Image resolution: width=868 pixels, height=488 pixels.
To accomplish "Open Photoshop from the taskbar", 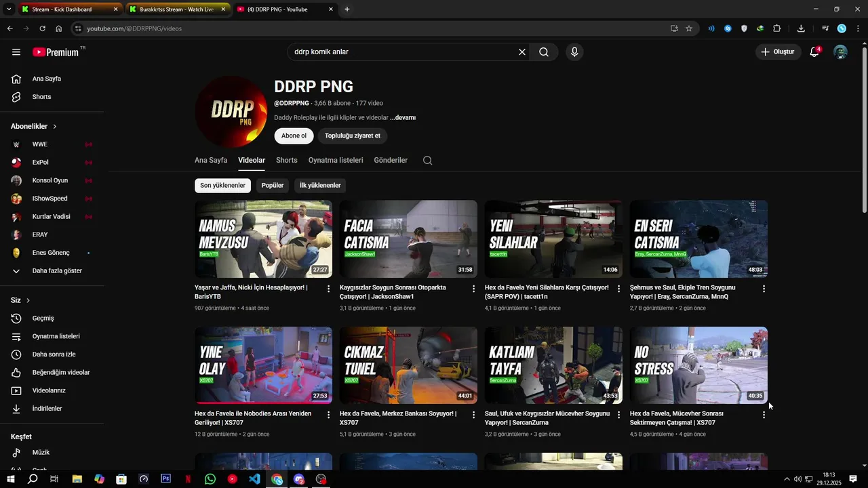I will (x=166, y=479).
